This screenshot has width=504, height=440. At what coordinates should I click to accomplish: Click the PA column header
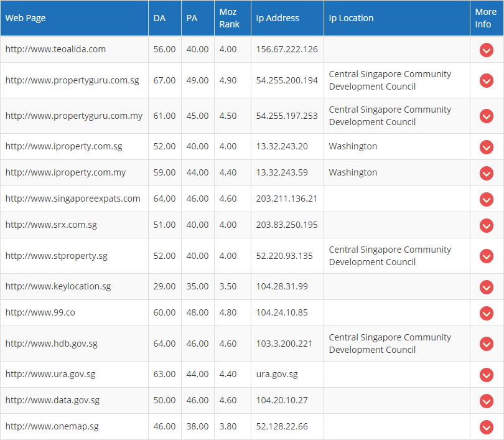[x=198, y=18]
